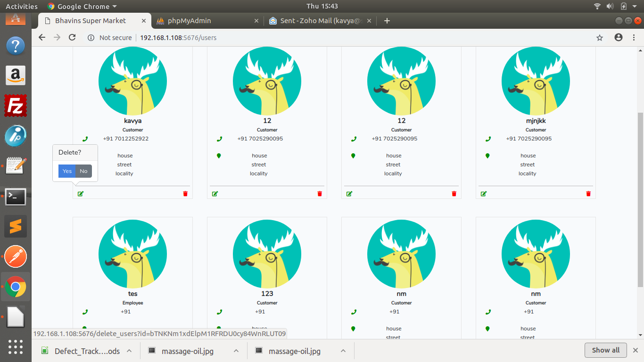The image size is (644, 362).
Task: Reload the current page
Action: (72, 37)
